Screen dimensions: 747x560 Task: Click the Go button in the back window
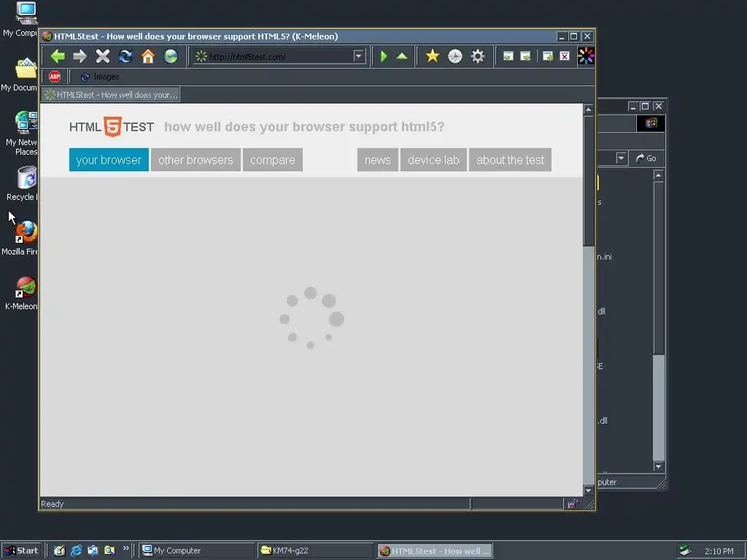pyautogui.click(x=646, y=158)
